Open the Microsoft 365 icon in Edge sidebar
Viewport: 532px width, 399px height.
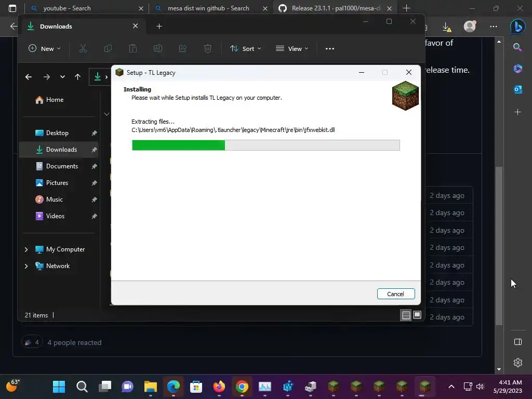(518, 68)
